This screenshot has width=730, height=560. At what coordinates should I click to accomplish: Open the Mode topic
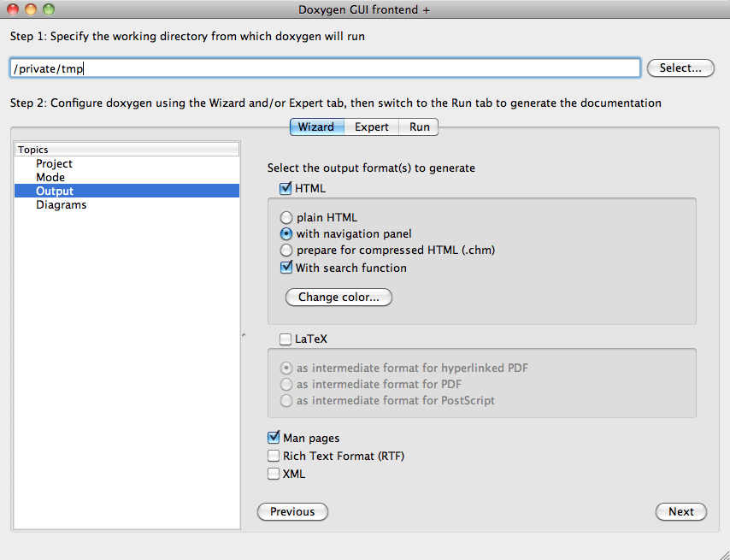[127, 177]
